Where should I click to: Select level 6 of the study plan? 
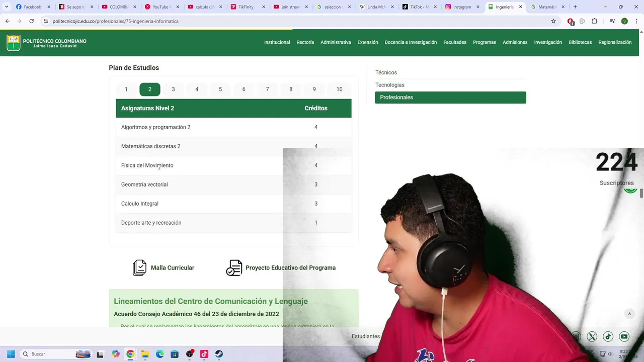click(244, 89)
